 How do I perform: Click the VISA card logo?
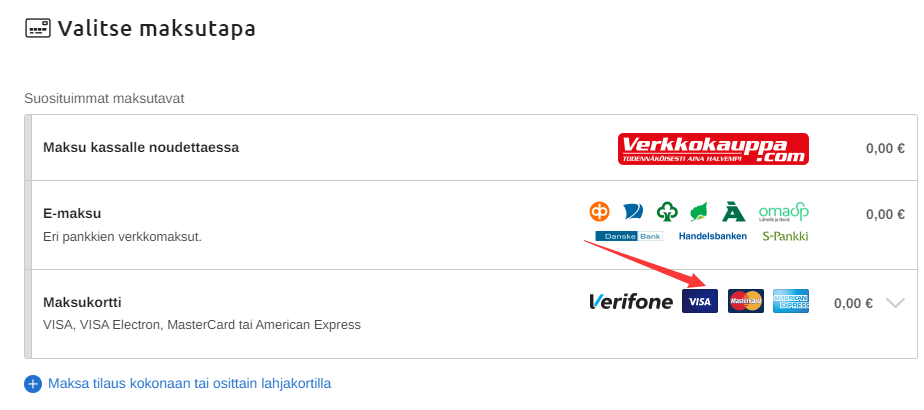[x=699, y=301]
